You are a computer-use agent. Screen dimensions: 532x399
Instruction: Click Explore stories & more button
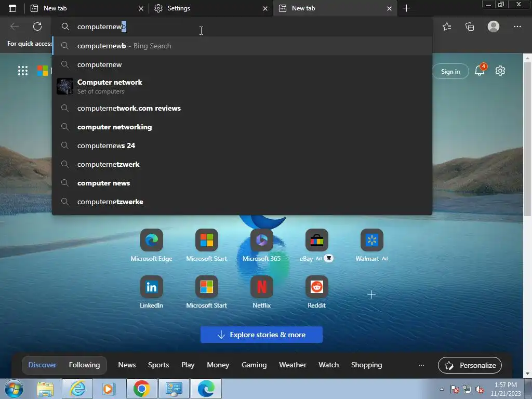coord(261,335)
